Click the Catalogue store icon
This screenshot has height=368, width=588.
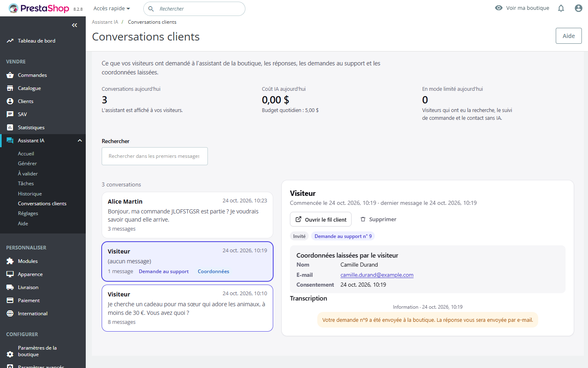point(10,88)
